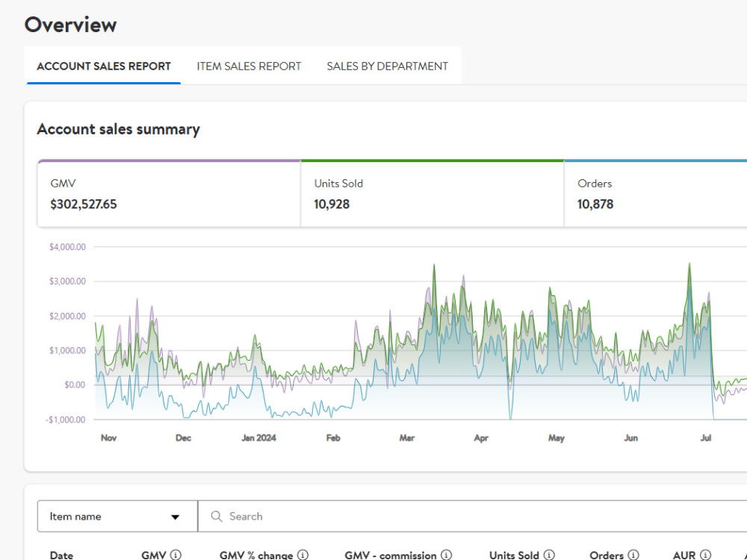Image resolution: width=747 pixels, height=560 pixels.
Task: Select the Account Sales Report tab
Action: 103,66
